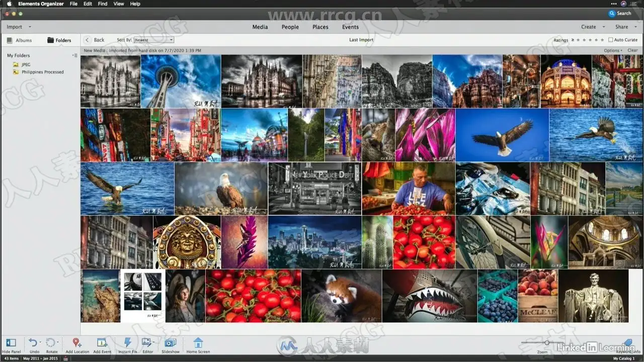Select the Lincoln statue thumbnail
Viewport: 644px width, 362px height.
[x=594, y=296]
